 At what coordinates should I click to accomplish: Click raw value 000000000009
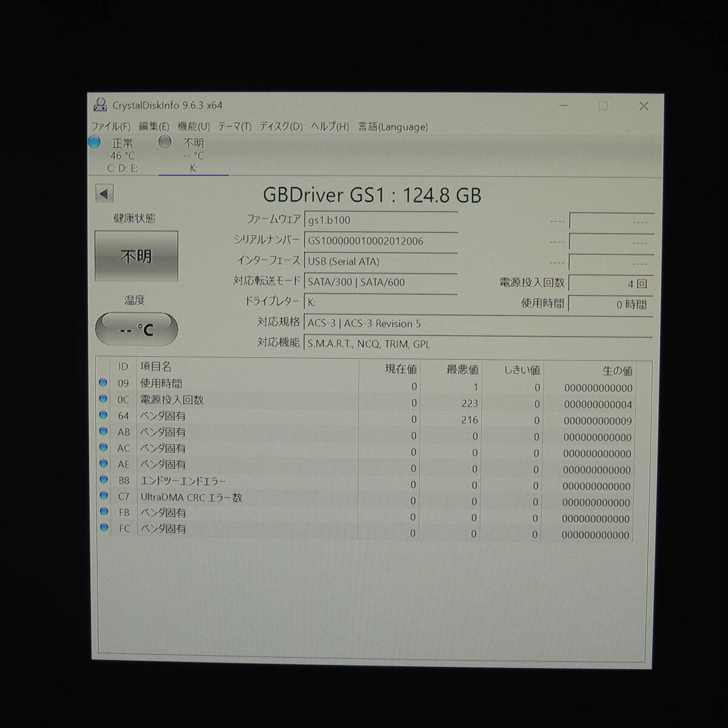(x=598, y=421)
